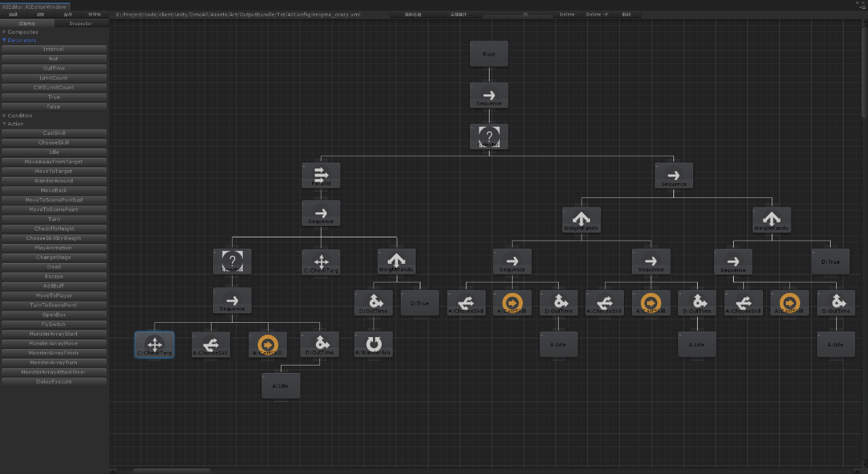Select the WeightRando node that has a D:True child on the far right
Screen dimensions: 868x474
click(772, 220)
